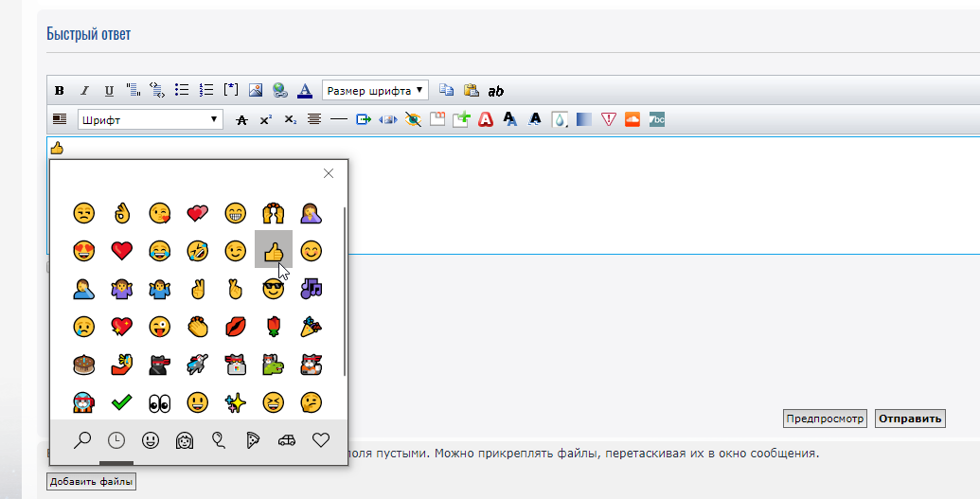Apply subscript x₂ formatting
The width and height of the screenshot is (980, 499).
pos(290,119)
